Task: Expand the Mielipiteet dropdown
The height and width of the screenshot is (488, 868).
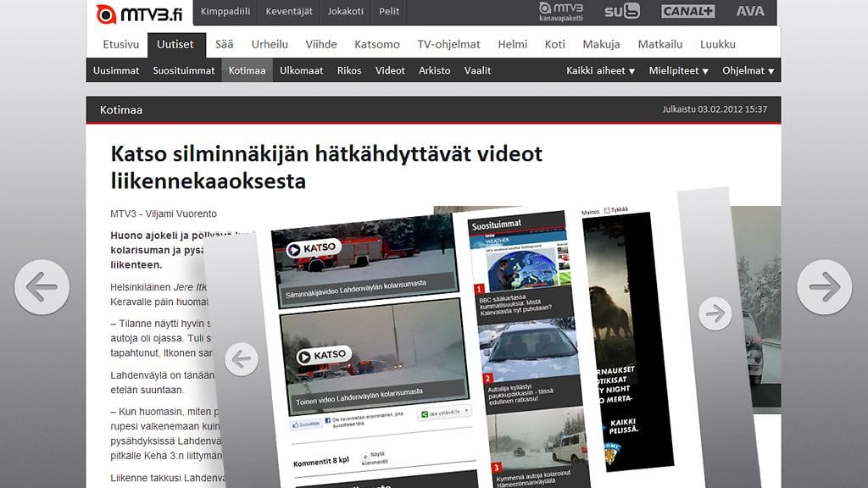Action: pyautogui.click(x=678, y=70)
